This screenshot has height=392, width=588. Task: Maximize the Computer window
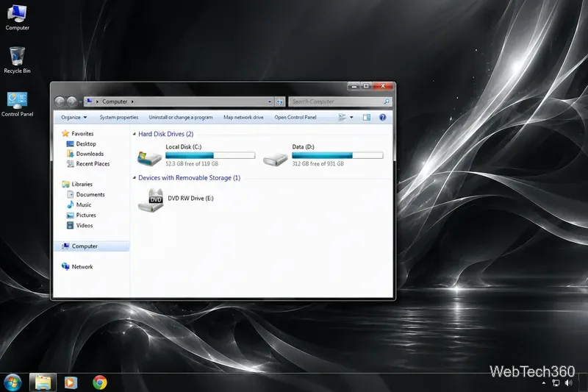pos(366,86)
